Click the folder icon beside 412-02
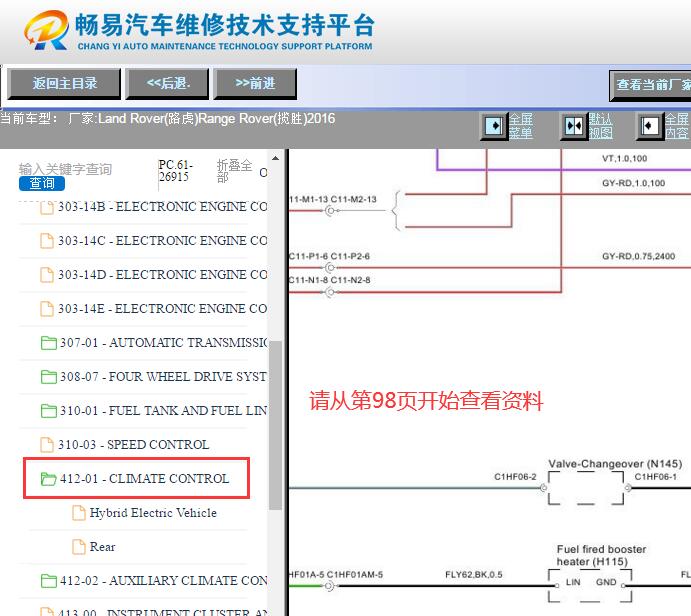The height and width of the screenshot is (616, 691). [x=48, y=581]
